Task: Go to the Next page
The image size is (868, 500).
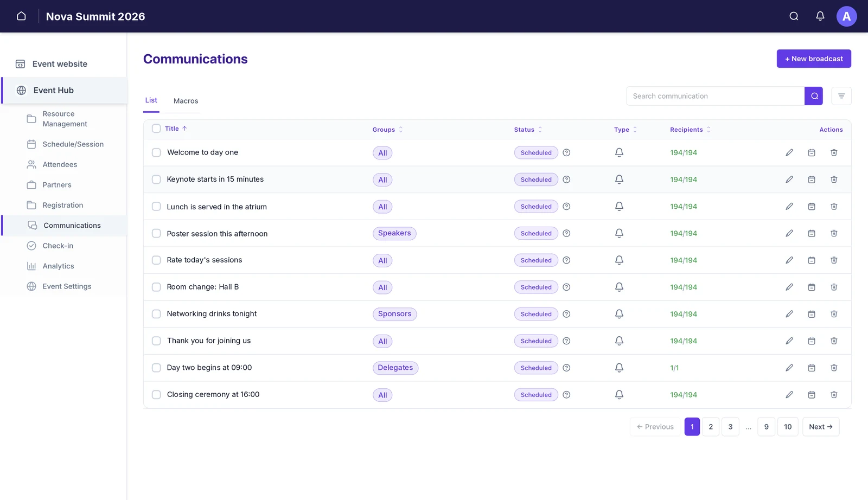Action: click(x=821, y=427)
